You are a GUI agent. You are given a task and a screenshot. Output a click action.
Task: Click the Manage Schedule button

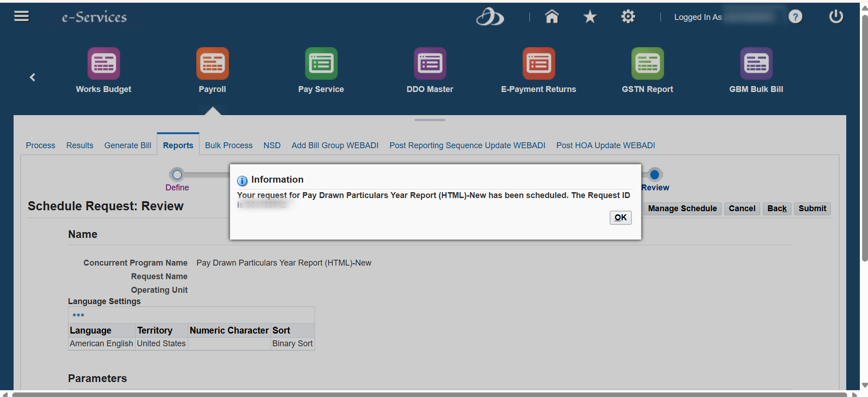(682, 208)
